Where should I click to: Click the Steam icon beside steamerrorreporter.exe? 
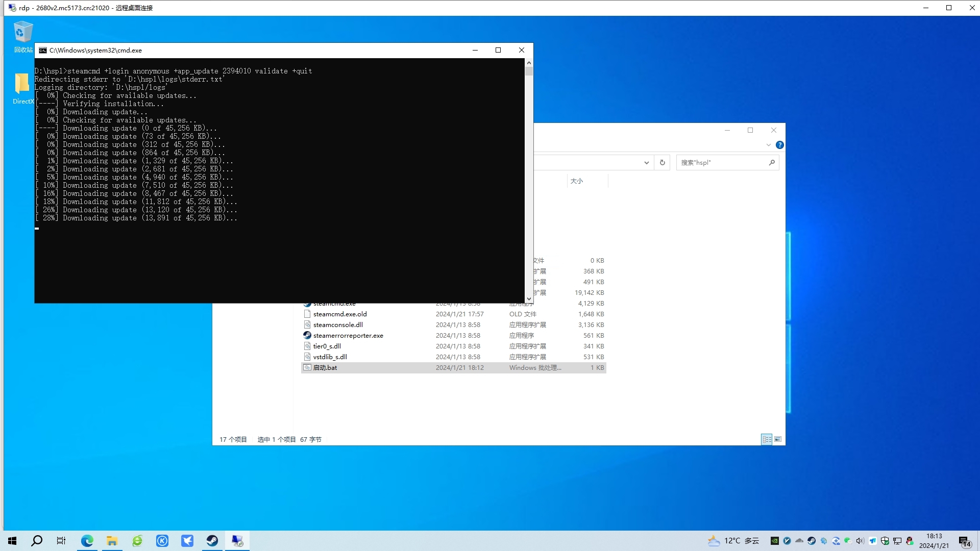(x=307, y=335)
